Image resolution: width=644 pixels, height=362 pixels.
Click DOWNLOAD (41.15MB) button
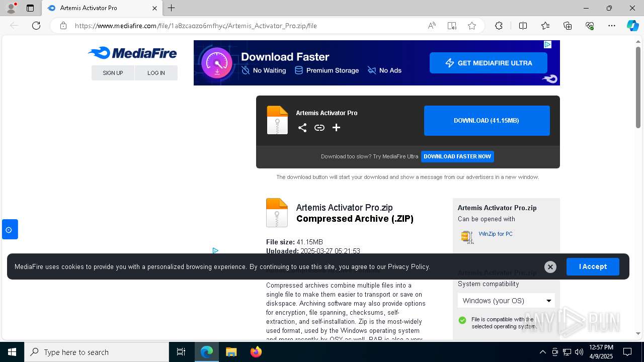(x=487, y=121)
